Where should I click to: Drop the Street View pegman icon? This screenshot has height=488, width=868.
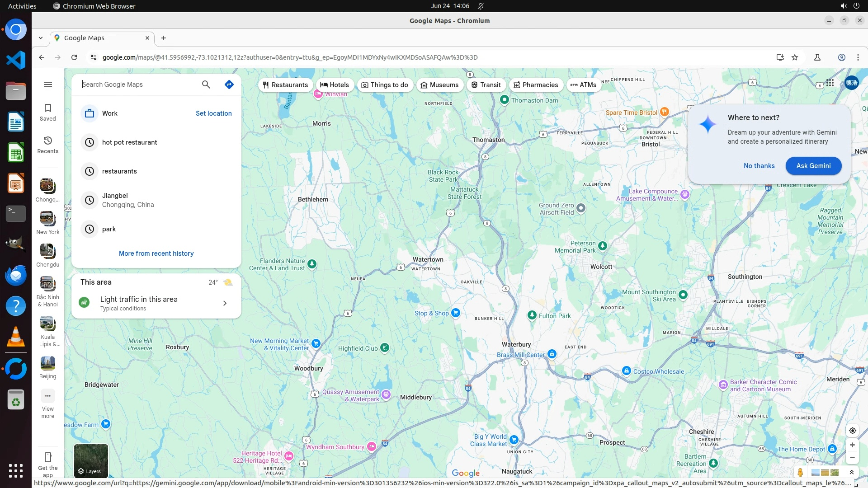(x=800, y=473)
